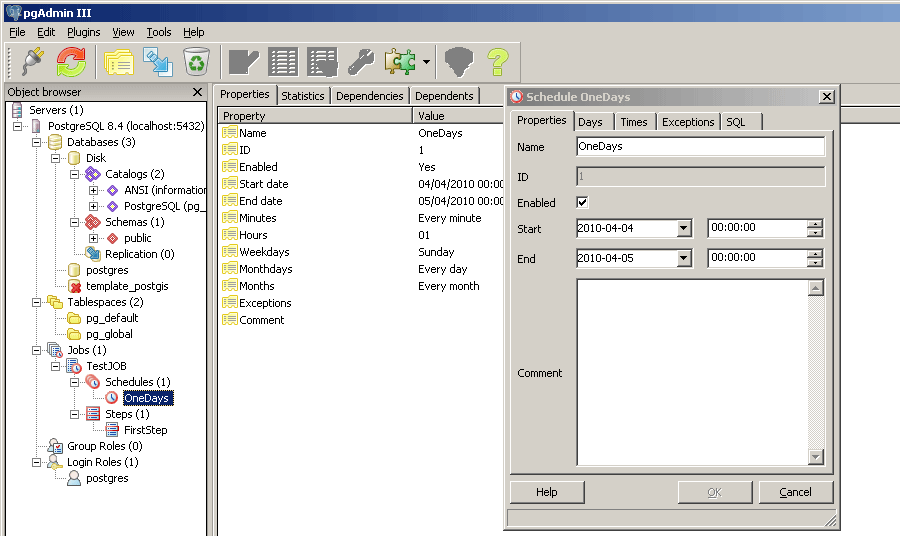Click the Start time field

coord(757,228)
